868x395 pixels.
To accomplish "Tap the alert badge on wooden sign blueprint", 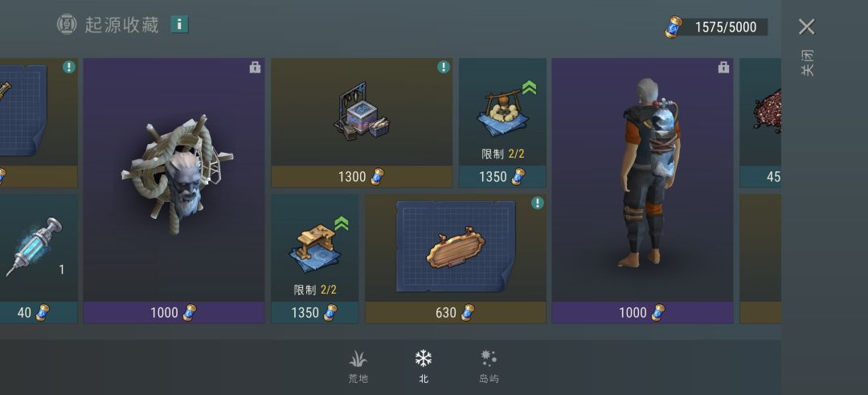I will tap(537, 203).
